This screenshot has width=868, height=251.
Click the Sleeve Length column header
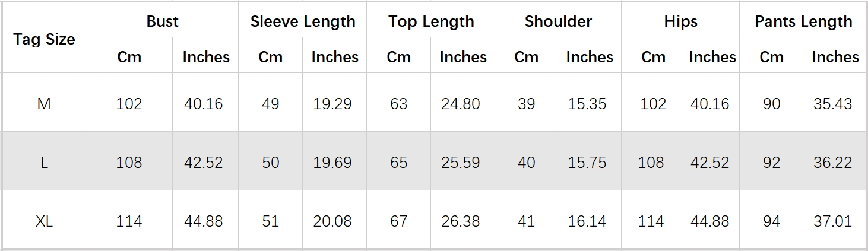point(303,21)
